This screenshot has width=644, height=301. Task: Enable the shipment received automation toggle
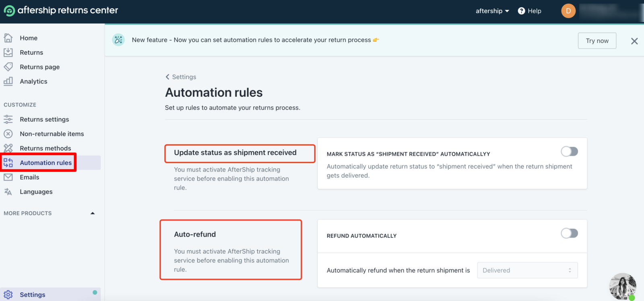tap(569, 152)
